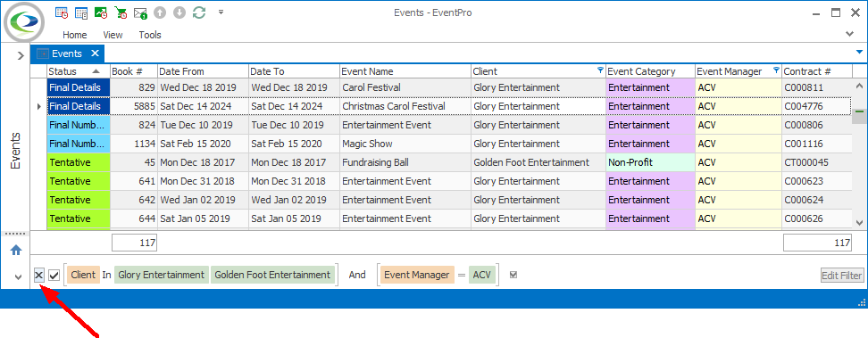Screen dimensions: 868x338
Task: Click Final Numb... status for book 824
Action: (79, 125)
